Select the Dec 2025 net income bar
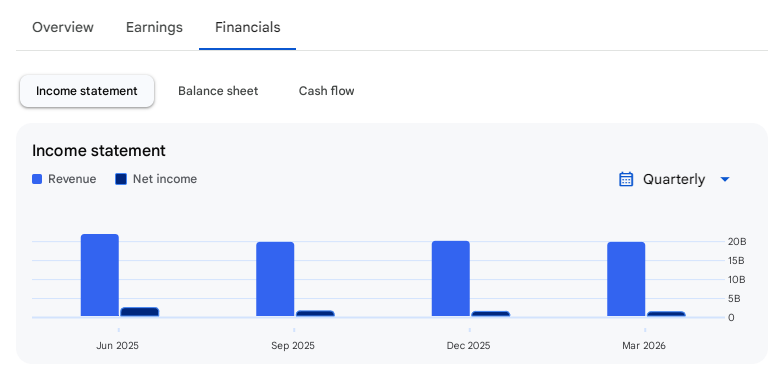The width and height of the screenshot is (778, 380). (491, 314)
